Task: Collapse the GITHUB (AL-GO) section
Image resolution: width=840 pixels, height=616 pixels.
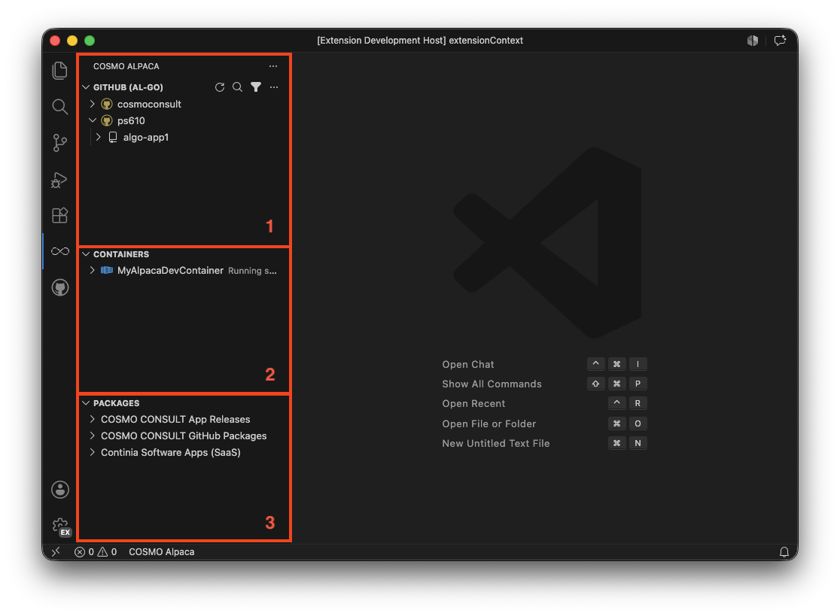Action: pos(86,86)
